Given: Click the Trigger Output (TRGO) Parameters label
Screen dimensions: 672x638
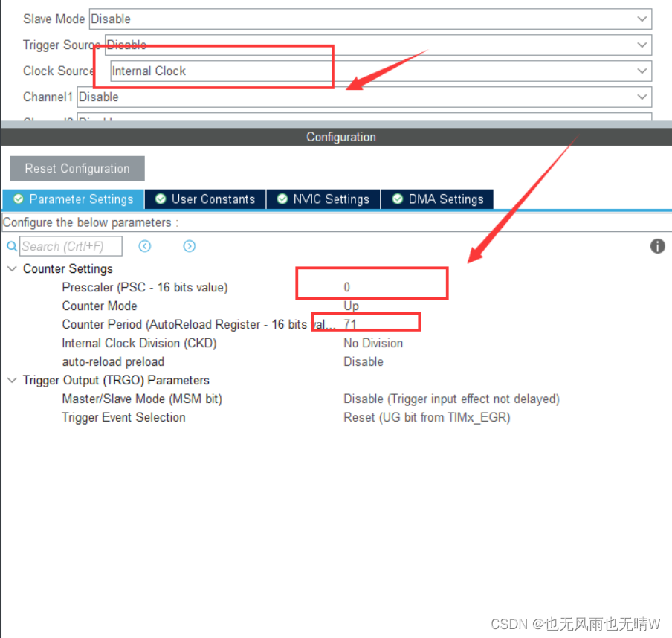Looking at the screenshot, I should click(116, 380).
